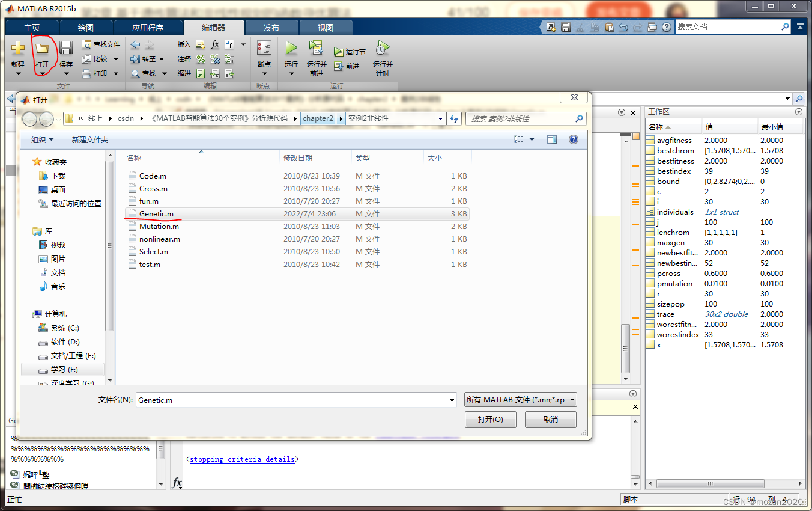Click the undo arrow in quick access bar
This screenshot has height=511, width=812.
click(x=624, y=28)
